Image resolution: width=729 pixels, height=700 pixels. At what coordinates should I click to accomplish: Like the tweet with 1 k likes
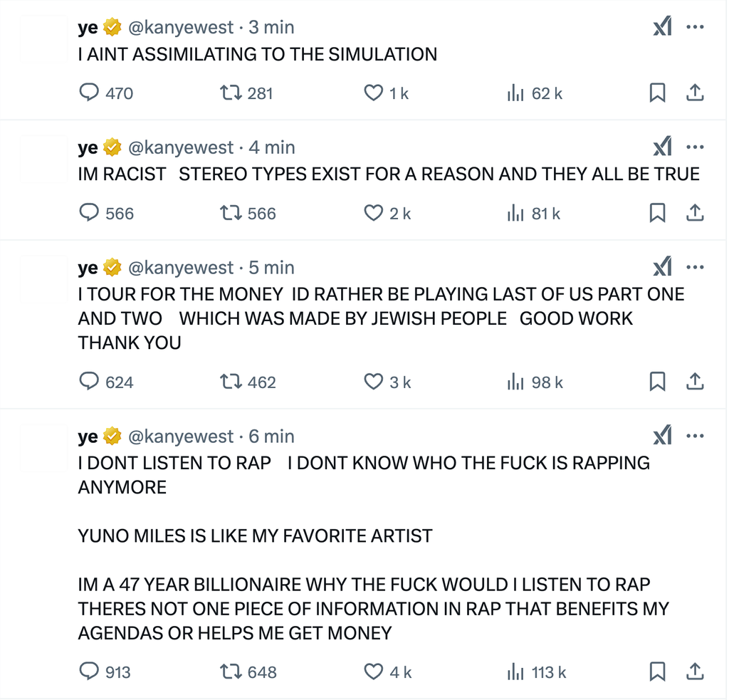tap(374, 93)
